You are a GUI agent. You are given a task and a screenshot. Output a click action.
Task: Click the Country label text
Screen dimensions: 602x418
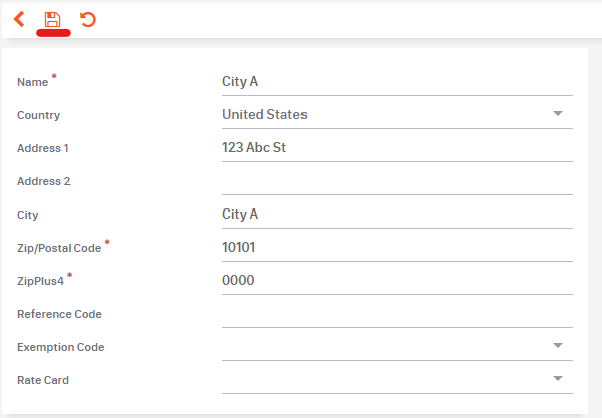tap(38, 115)
